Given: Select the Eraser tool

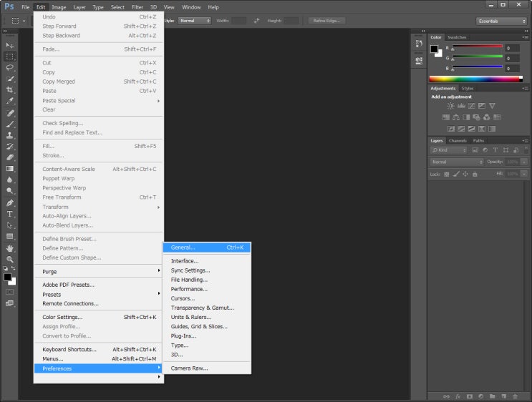Looking at the screenshot, I should [x=10, y=157].
